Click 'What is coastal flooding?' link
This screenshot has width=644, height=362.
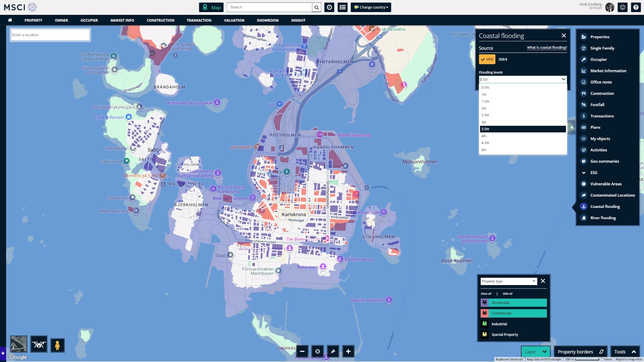(547, 47)
